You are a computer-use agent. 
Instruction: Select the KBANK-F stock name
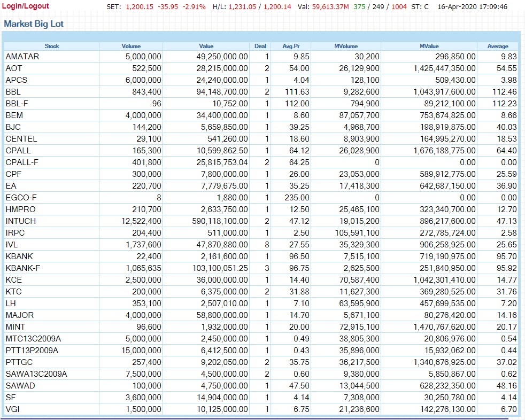23,268
